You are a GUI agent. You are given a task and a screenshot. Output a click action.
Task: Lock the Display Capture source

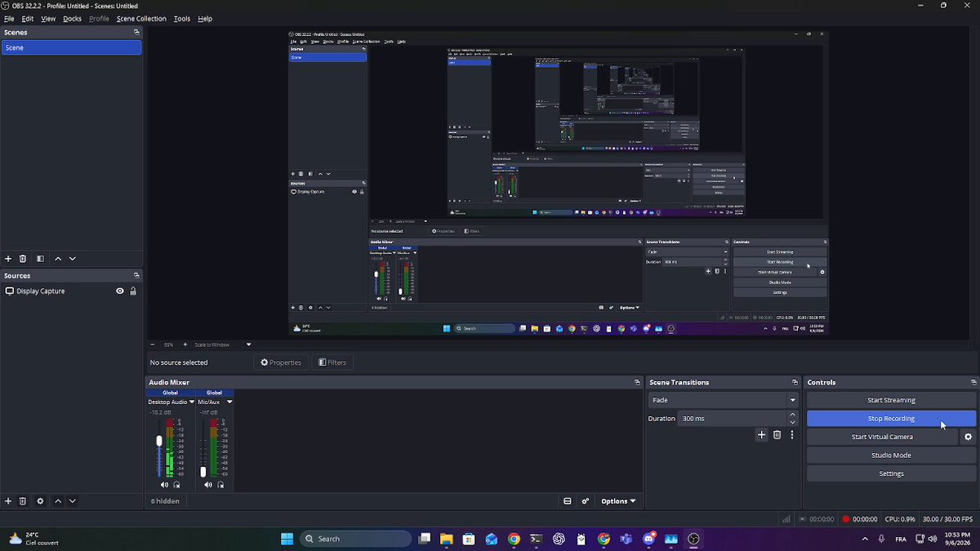click(133, 291)
